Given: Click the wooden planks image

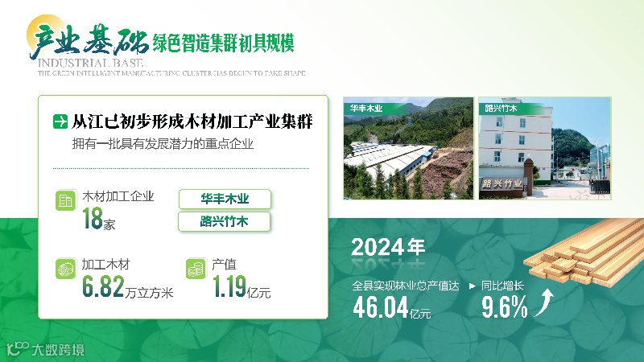Looking at the screenshot, I should (584, 253).
